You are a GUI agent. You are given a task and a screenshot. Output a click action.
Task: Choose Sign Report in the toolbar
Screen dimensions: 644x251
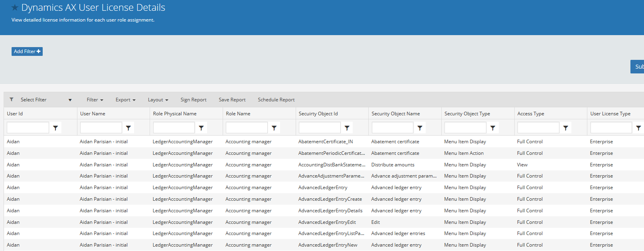tap(194, 100)
